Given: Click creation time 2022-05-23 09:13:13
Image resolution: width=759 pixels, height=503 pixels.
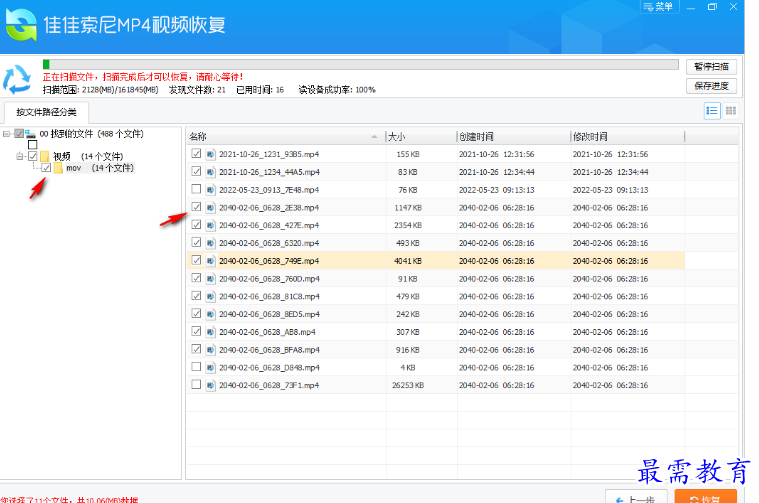Looking at the screenshot, I should [497, 190].
